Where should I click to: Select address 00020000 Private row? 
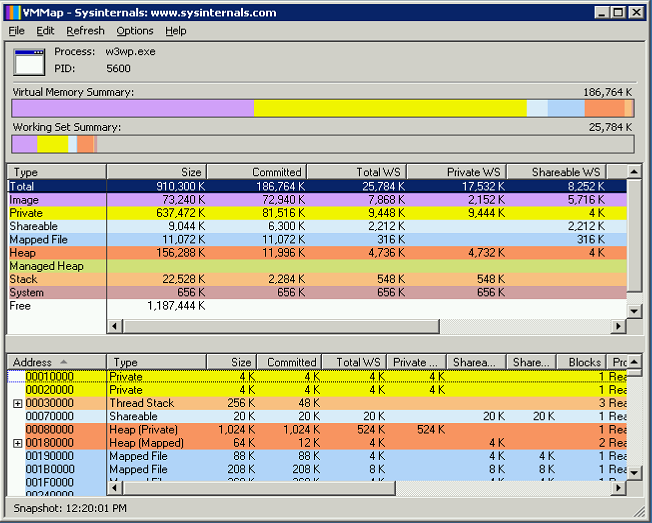coord(317,390)
